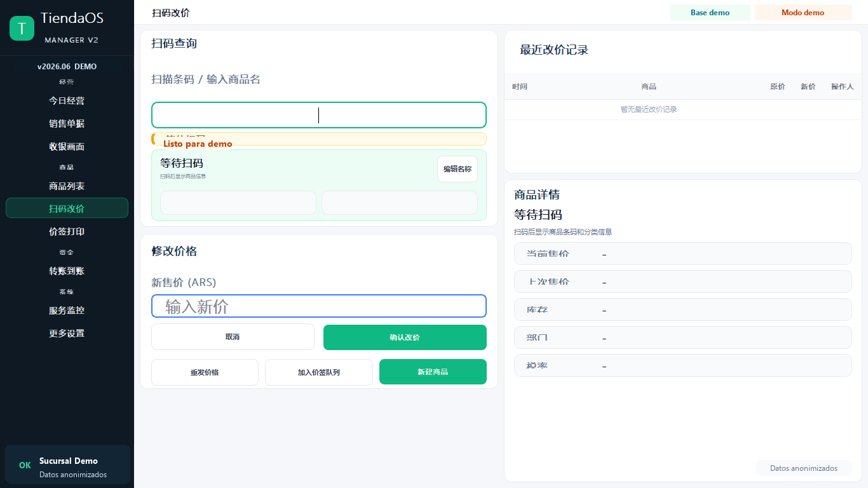Click the Base demo button
The height and width of the screenshot is (488, 868).
(710, 13)
